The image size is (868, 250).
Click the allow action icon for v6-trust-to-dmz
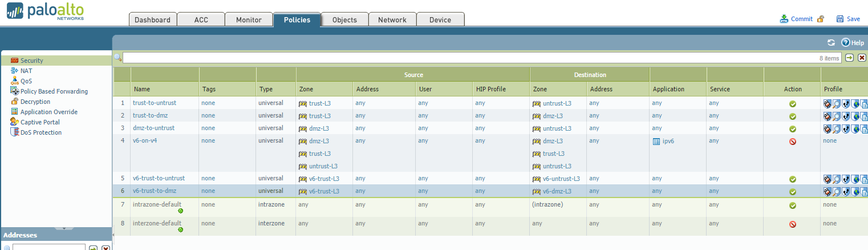click(x=793, y=192)
